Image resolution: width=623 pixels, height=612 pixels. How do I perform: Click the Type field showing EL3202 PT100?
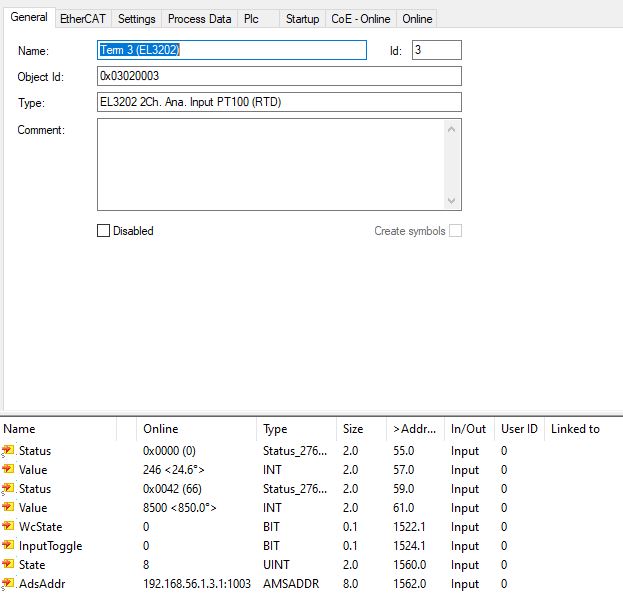pyautogui.click(x=279, y=102)
